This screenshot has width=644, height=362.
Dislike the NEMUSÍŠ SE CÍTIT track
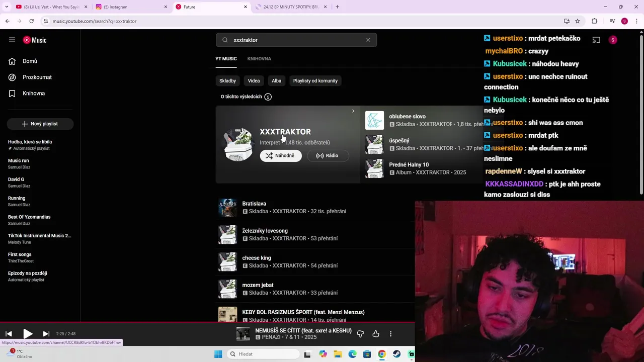pos(360,334)
